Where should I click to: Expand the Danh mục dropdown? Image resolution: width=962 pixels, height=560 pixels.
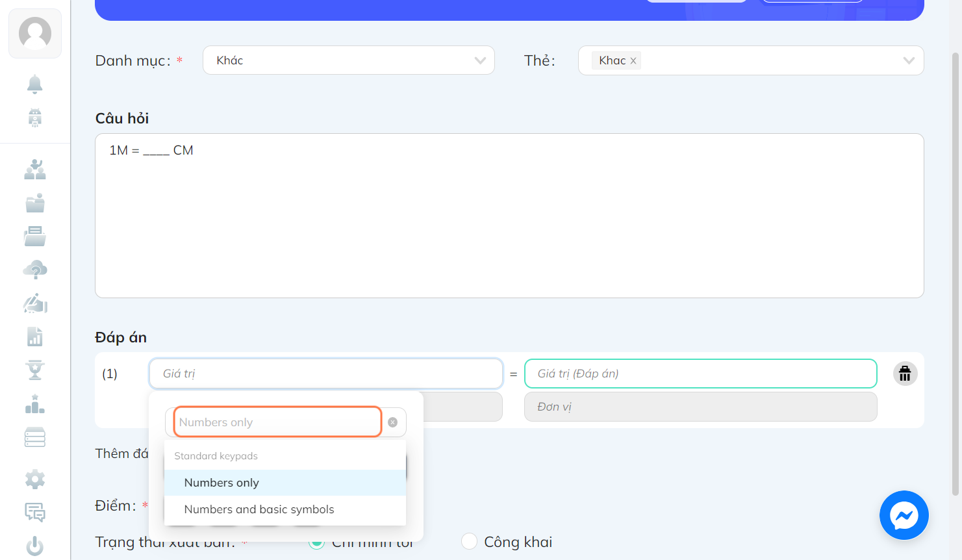tap(349, 60)
